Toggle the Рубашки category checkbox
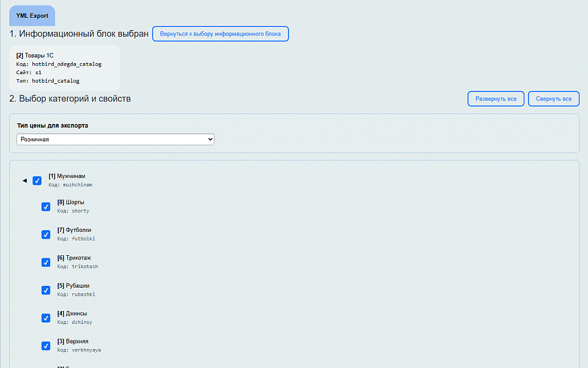Viewport: 588px width, 368px height. tap(45, 290)
